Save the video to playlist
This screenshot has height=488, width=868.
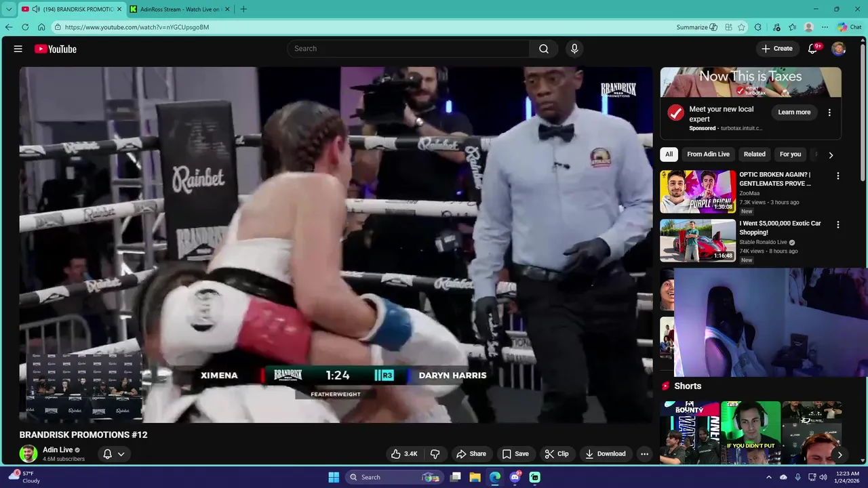point(515,454)
